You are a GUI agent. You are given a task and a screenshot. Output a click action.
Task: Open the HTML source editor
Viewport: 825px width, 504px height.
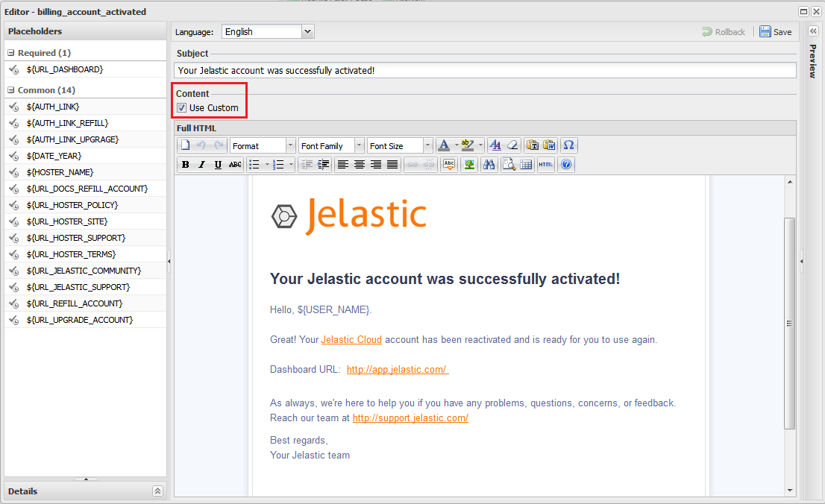pyautogui.click(x=545, y=165)
